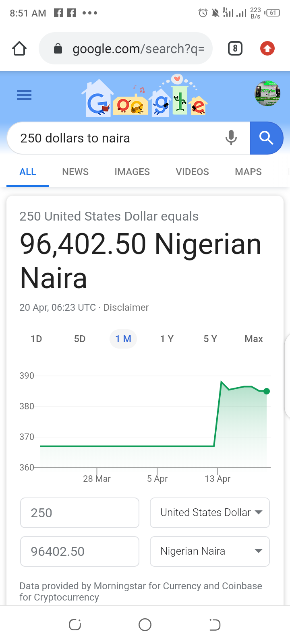
Task: Open the United States Dollar currency dropdown
Action: point(210,513)
